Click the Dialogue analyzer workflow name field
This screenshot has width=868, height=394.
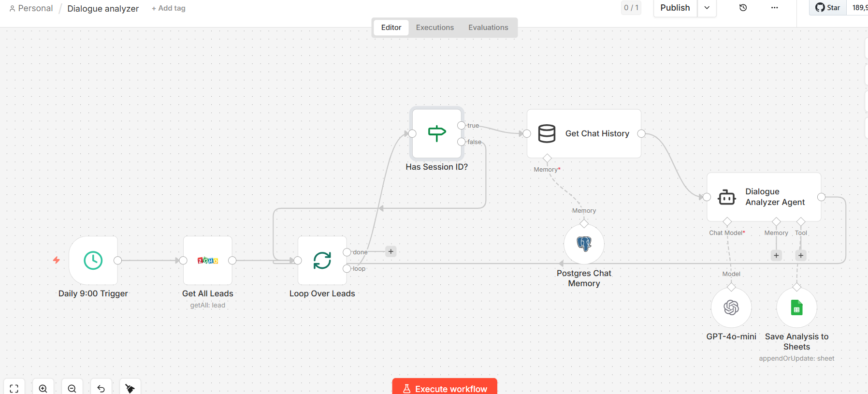(x=103, y=9)
